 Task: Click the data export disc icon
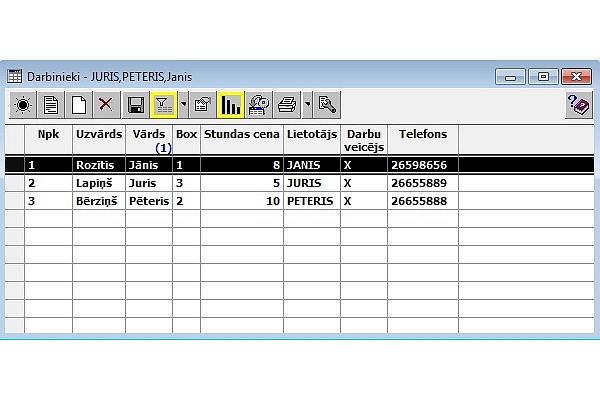pos(258,104)
